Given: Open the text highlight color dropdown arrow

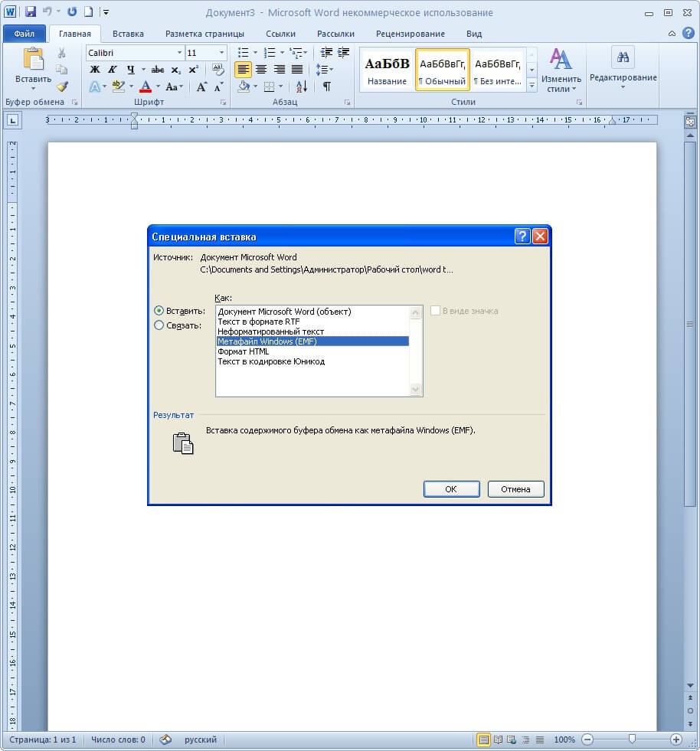Looking at the screenshot, I should [131, 87].
